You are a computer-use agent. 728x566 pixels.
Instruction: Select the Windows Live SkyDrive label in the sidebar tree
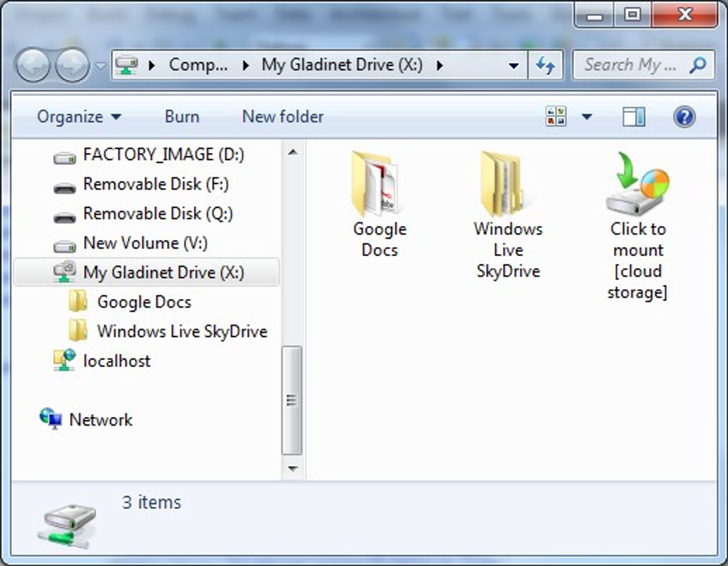tap(182, 331)
